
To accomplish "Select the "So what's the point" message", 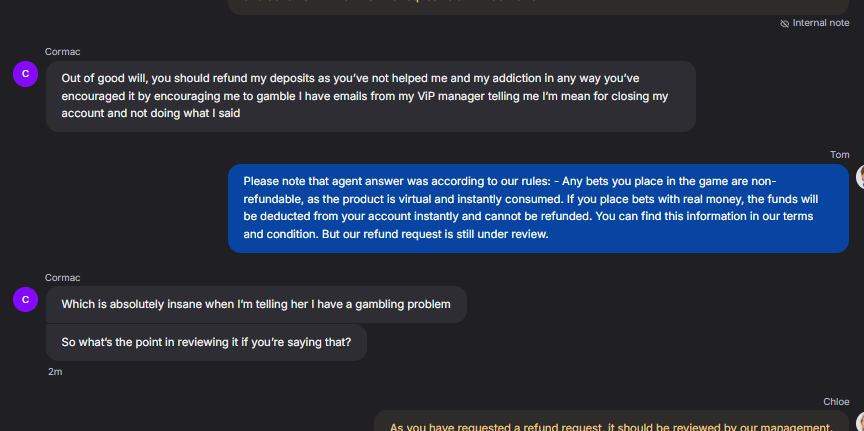I will pyautogui.click(x=206, y=342).
